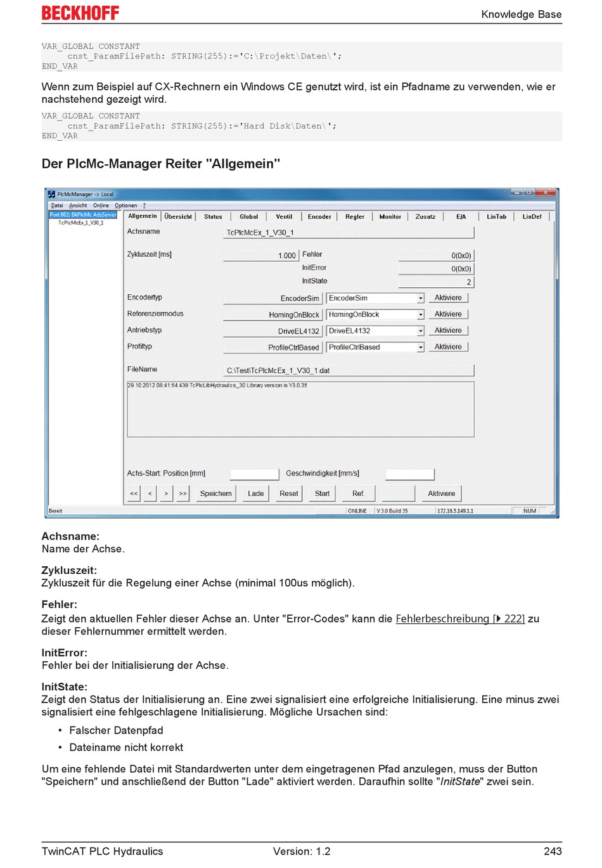Open the Optionen menu
Screen dimensions: 602x868
pyautogui.click(x=125, y=205)
